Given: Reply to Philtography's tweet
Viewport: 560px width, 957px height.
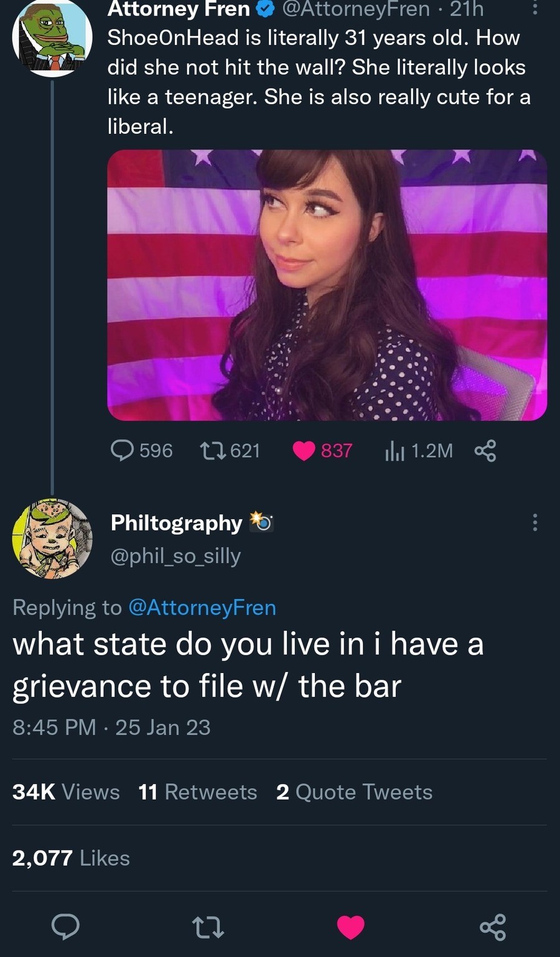Looking at the screenshot, I should point(65,926).
